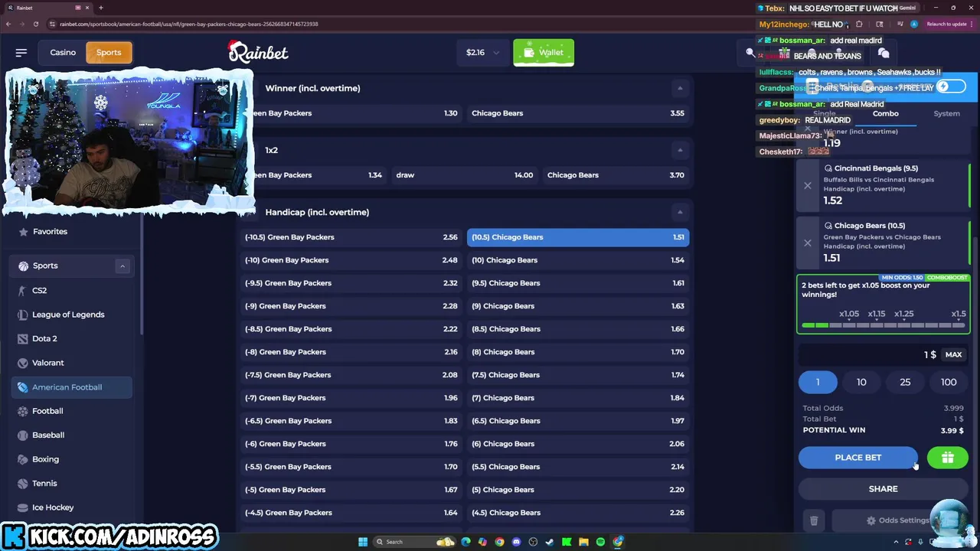Viewport: 980px width, 551px height.
Task: Collapse the 1x2 market section
Action: [680, 150]
